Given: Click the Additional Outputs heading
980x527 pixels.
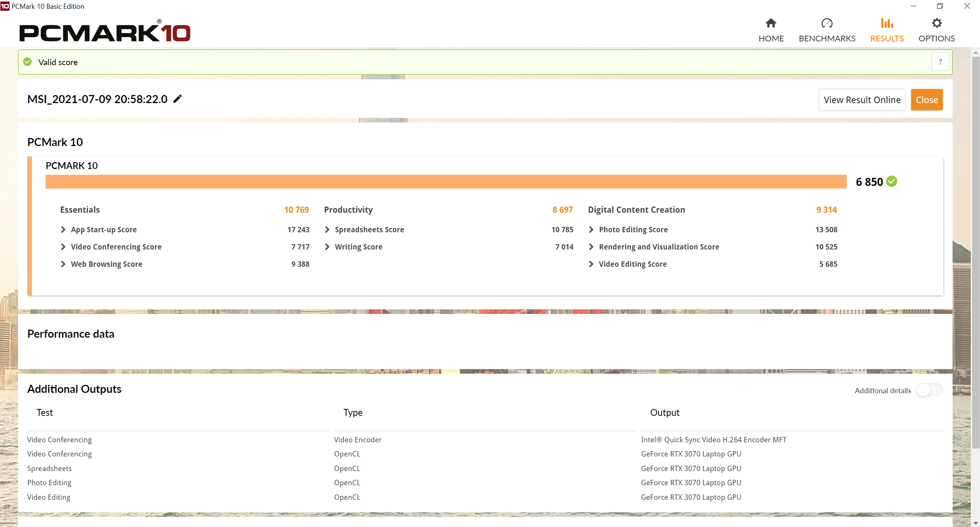Looking at the screenshot, I should (x=74, y=389).
